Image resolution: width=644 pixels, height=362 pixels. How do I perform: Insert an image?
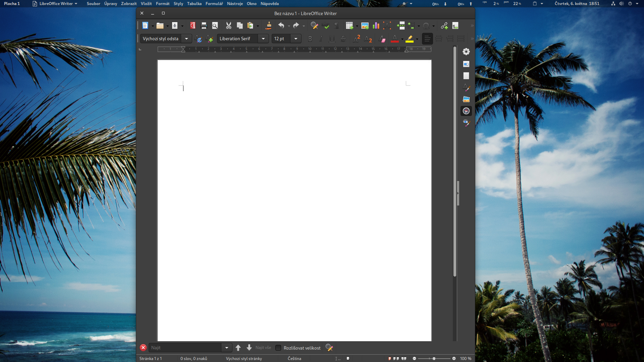coord(365,25)
